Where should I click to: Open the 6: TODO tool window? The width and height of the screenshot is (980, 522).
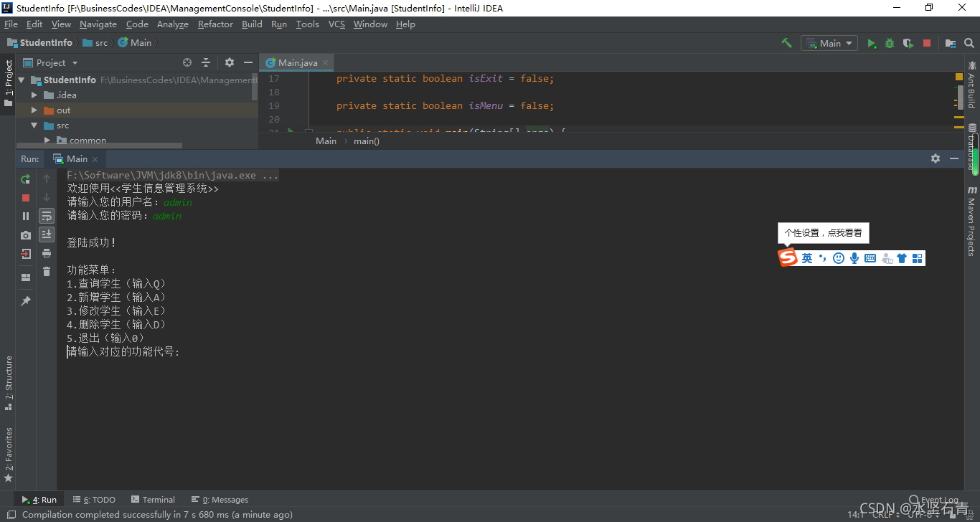point(93,500)
